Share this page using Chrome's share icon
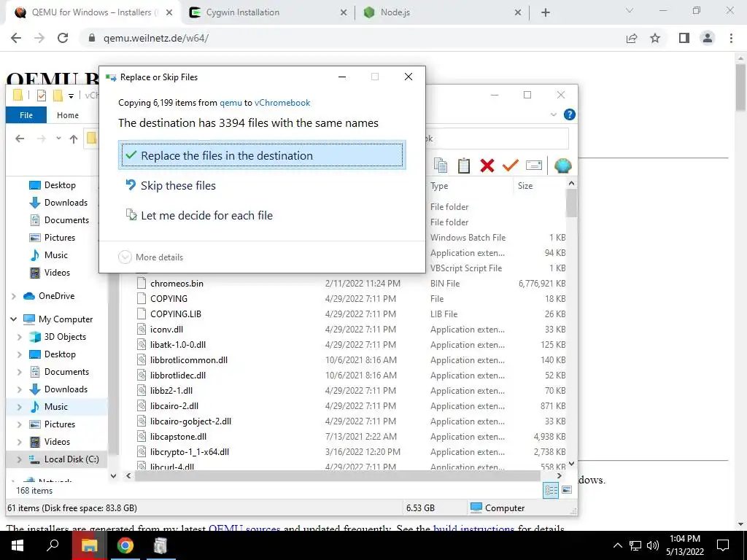Viewport: 747px width, 560px height. pos(632,38)
